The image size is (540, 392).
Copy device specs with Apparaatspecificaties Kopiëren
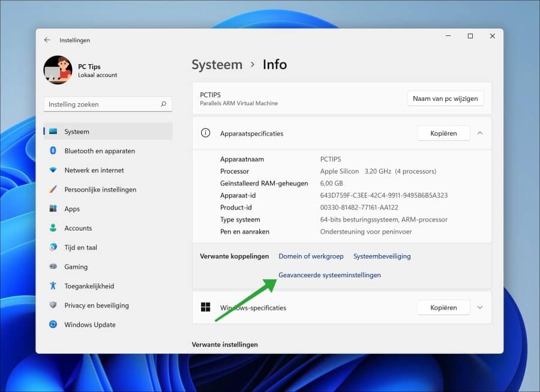point(443,133)
